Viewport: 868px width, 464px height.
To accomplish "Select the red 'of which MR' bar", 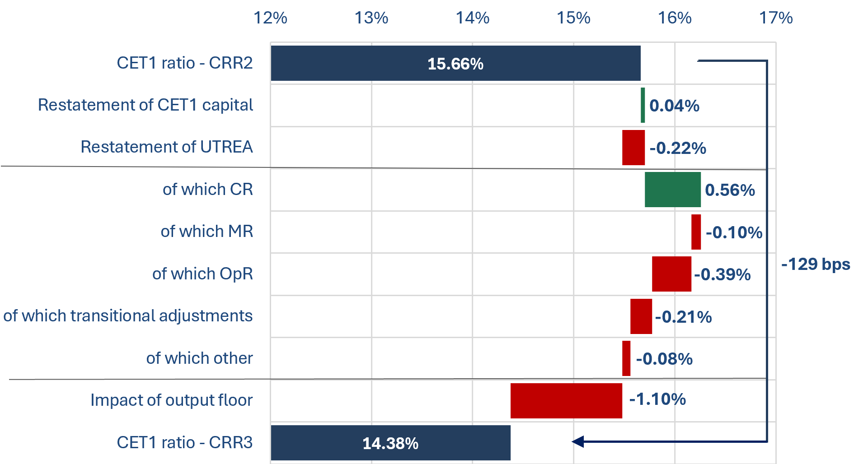I will click(696, 232).
